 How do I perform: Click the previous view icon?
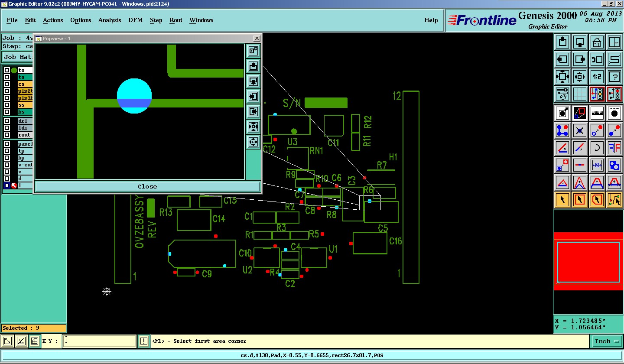tap(597, 59)
